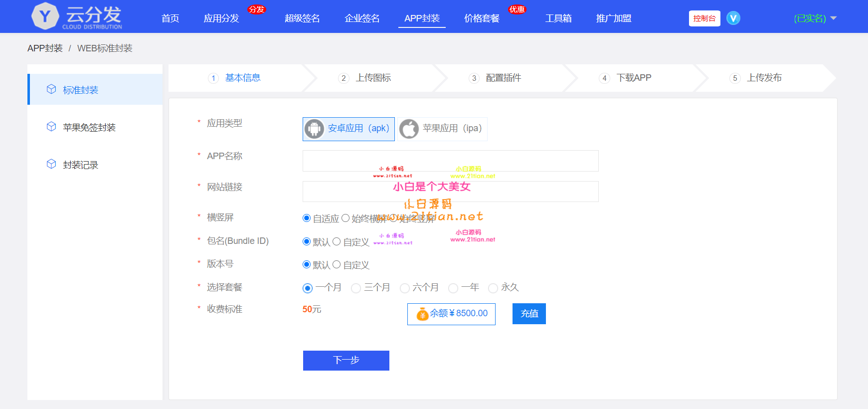Click the 余额¥8500.00 balance box

(x=451, y=314)
